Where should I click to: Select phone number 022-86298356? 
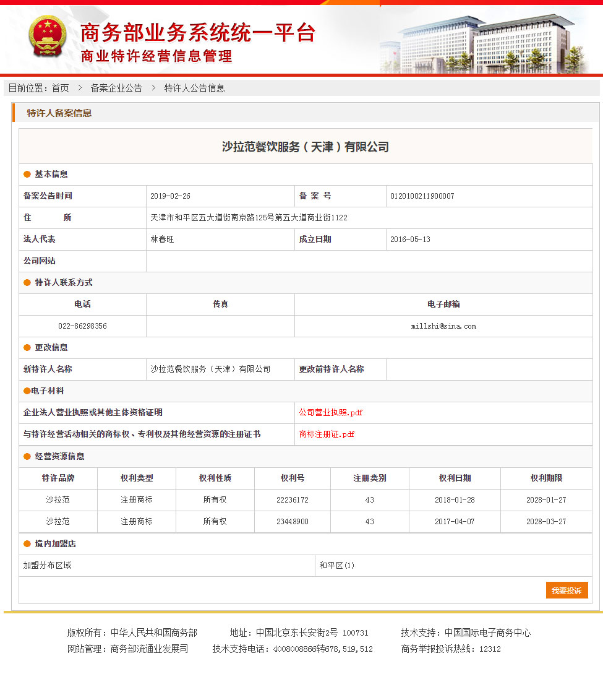tap(82, 326)
